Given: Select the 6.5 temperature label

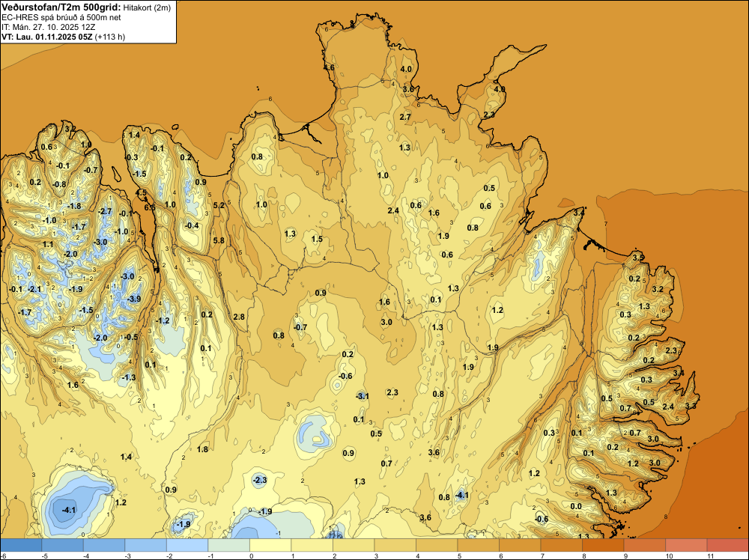Looking at the screenshot, I should [150, 207].
